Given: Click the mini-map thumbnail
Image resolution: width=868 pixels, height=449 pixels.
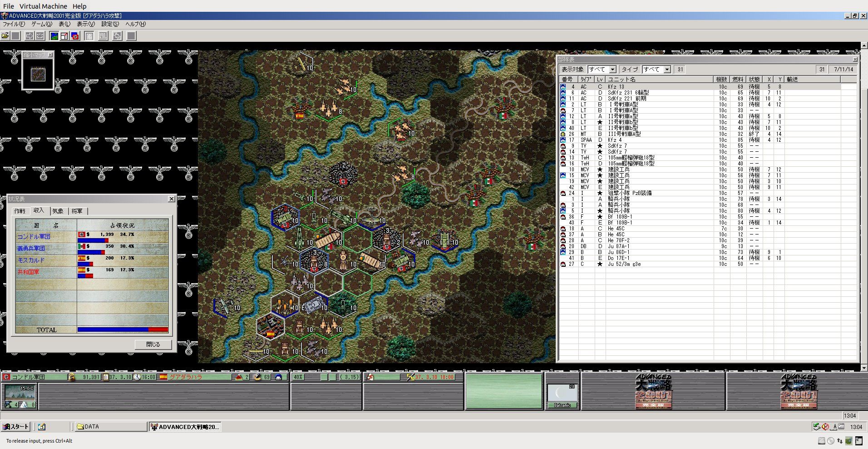Looking at the screenshot, I should [x=38, y=75].
